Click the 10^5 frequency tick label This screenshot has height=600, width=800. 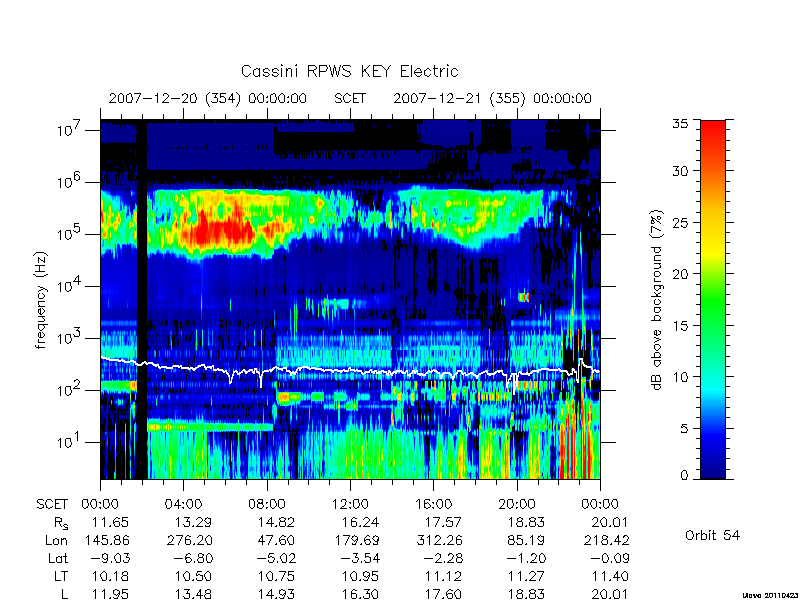point(70,233)
